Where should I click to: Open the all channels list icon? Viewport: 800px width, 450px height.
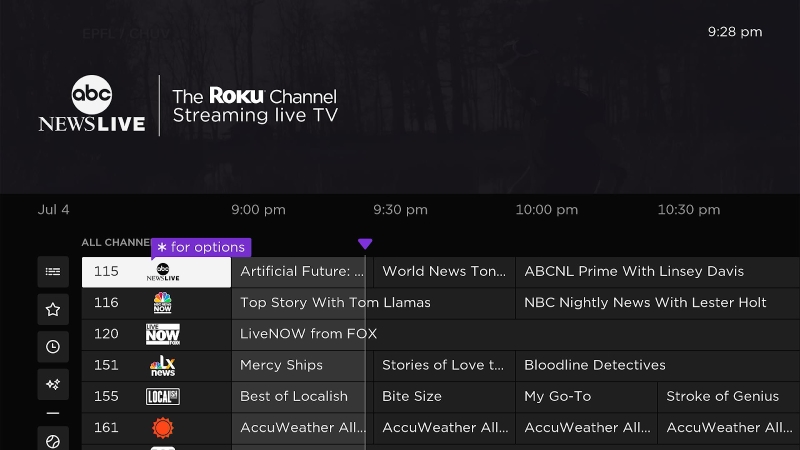coord(53,272)
